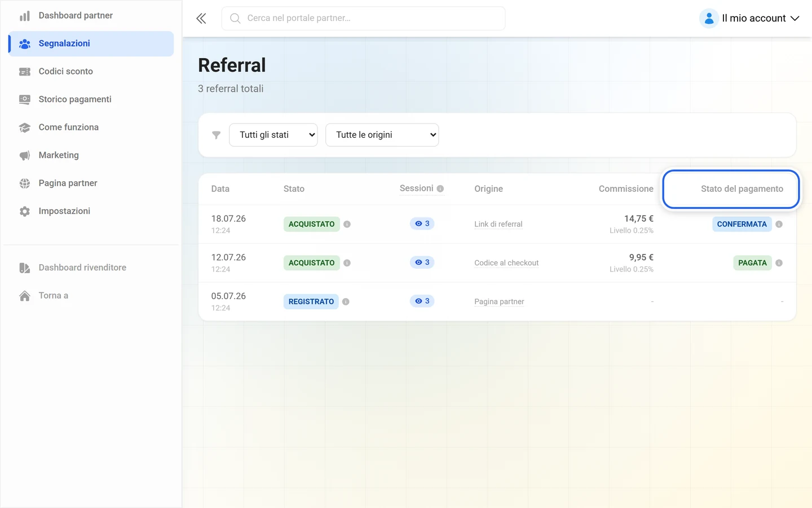Click the Impostazioni gear icon
This screenshot has height=508, width=812.
25,211
